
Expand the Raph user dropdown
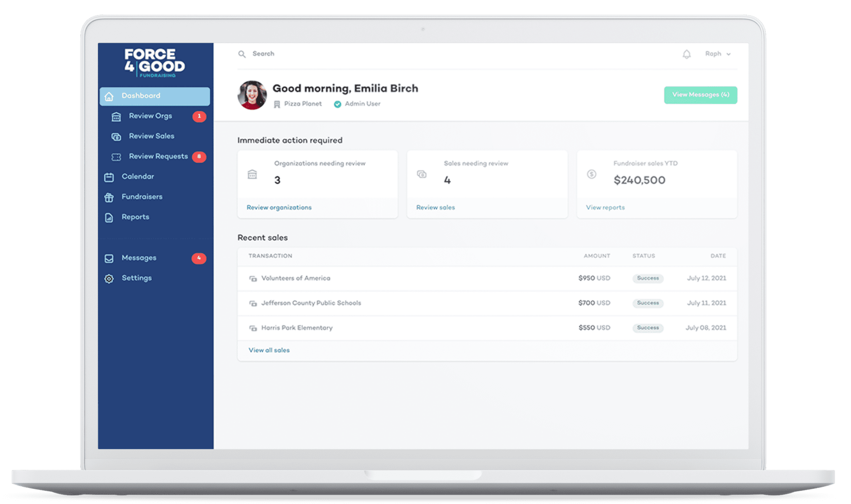point(718,54)
